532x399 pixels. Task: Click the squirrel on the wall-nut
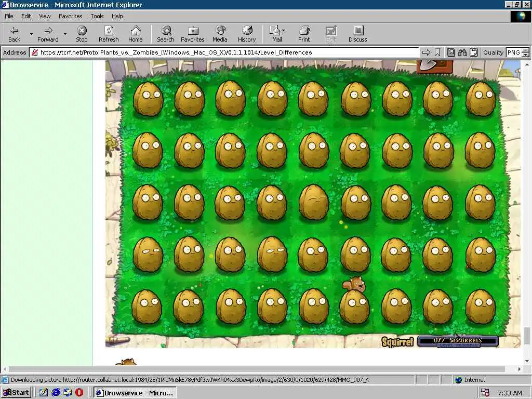tap(354, 284)
